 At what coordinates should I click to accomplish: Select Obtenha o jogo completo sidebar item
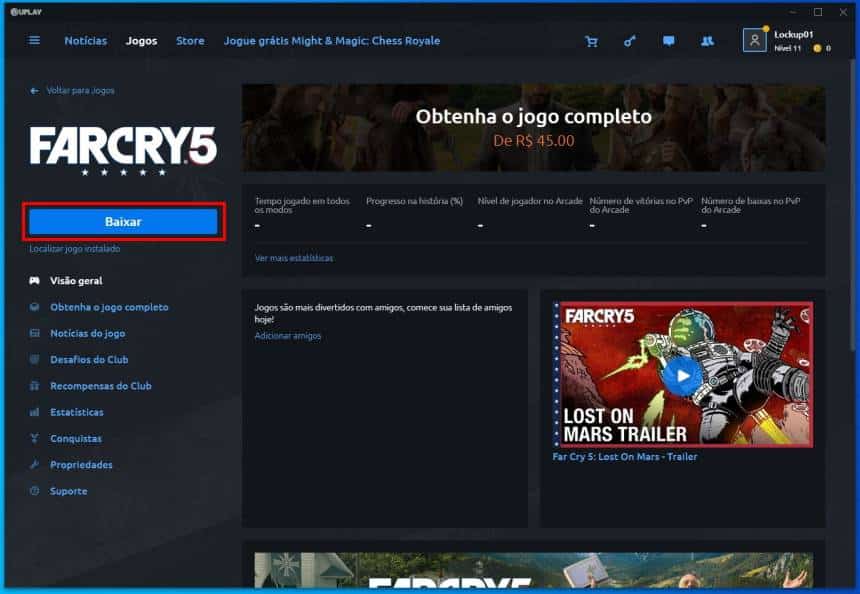pyautogui.click(x=109, y=307)
